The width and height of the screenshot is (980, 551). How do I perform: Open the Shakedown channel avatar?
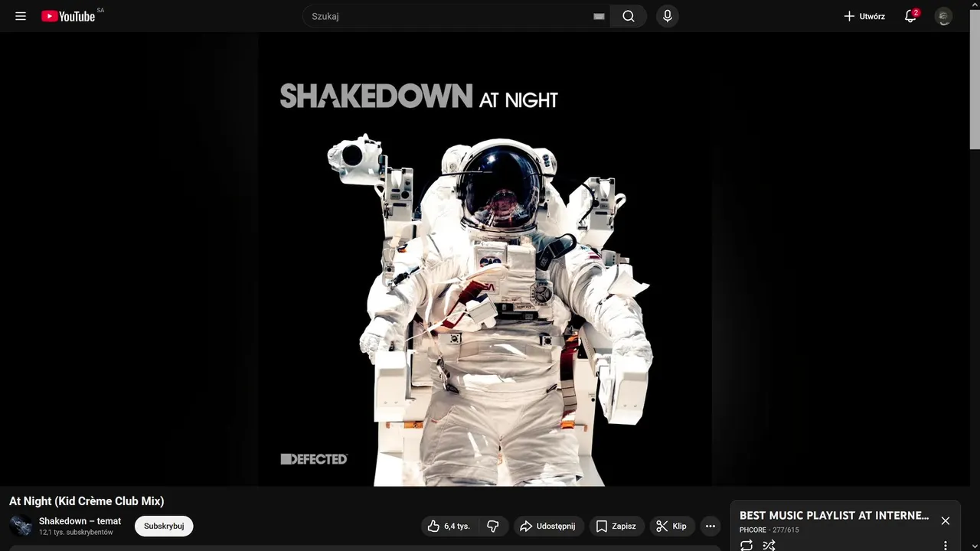click(x=21, y=526)
